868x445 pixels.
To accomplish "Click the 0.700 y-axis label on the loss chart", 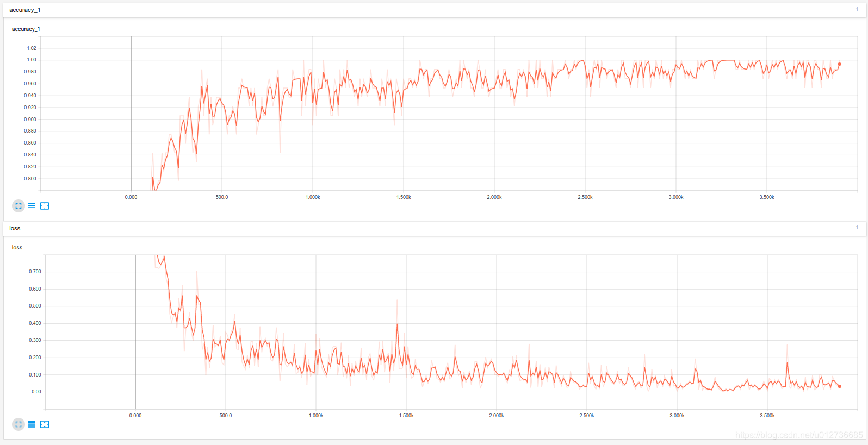I will (35, 272).
